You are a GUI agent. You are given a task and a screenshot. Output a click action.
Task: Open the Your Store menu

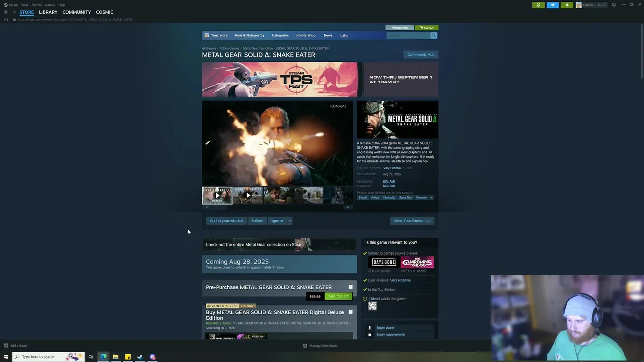219,35
